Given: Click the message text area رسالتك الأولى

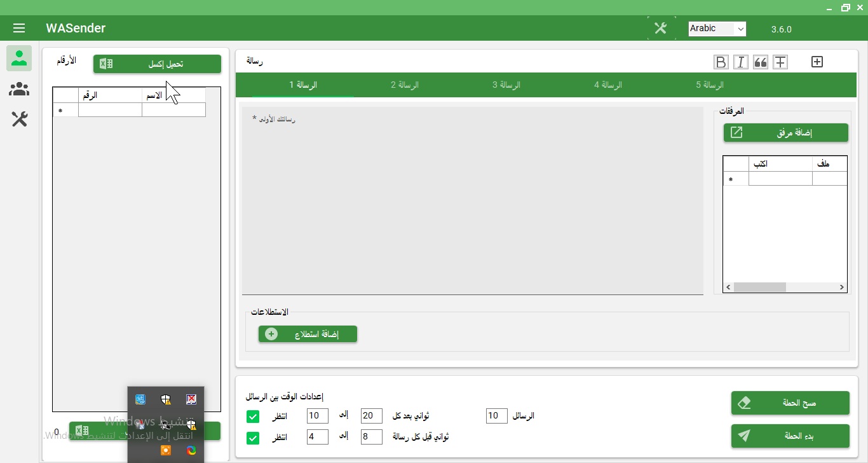Looking at the screenshot, I should pos(472,200).
